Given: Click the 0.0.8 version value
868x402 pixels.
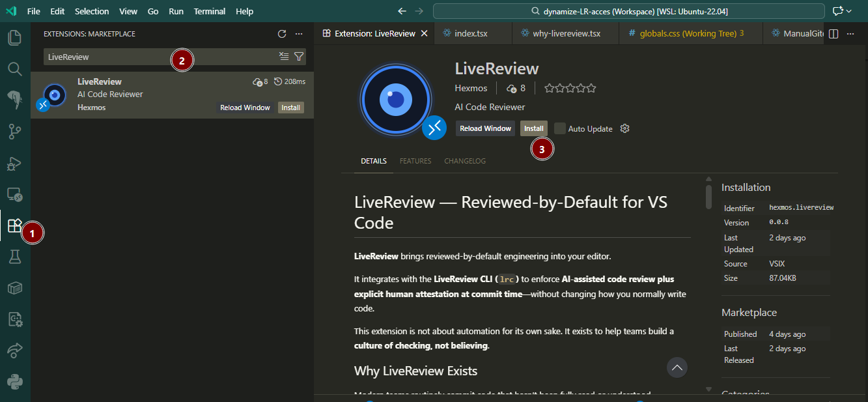Looking at the screenshot, I should point(779,222).
